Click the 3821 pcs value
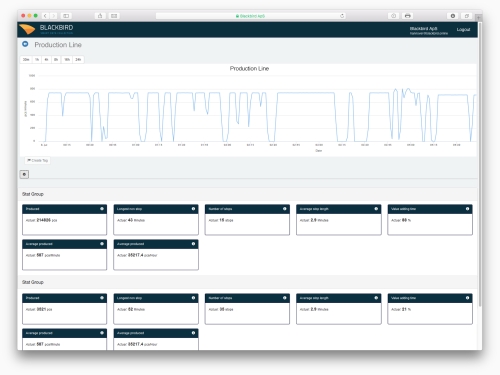Screen dimensions: 500x375 click(x=44, y=309)
